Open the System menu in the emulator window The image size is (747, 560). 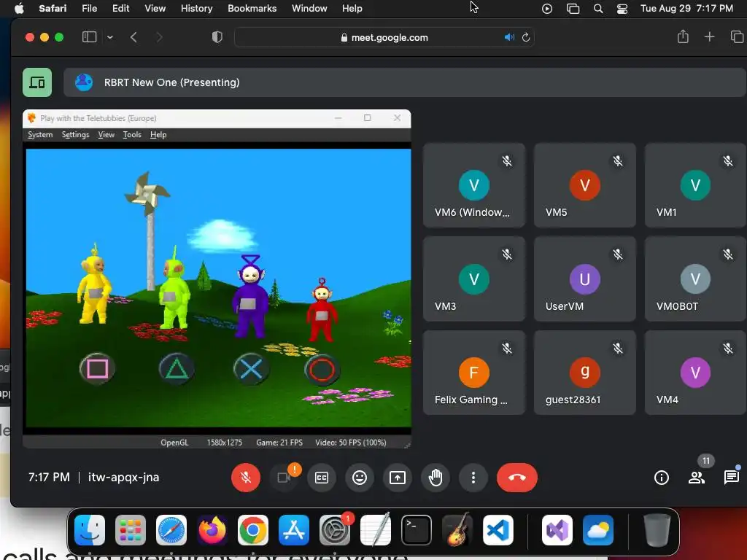point(40,135)
